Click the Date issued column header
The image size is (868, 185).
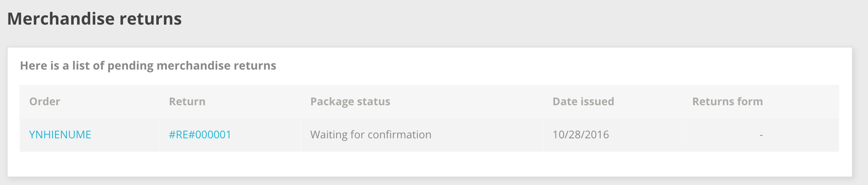pyautogui.click(x=583, y=101)
